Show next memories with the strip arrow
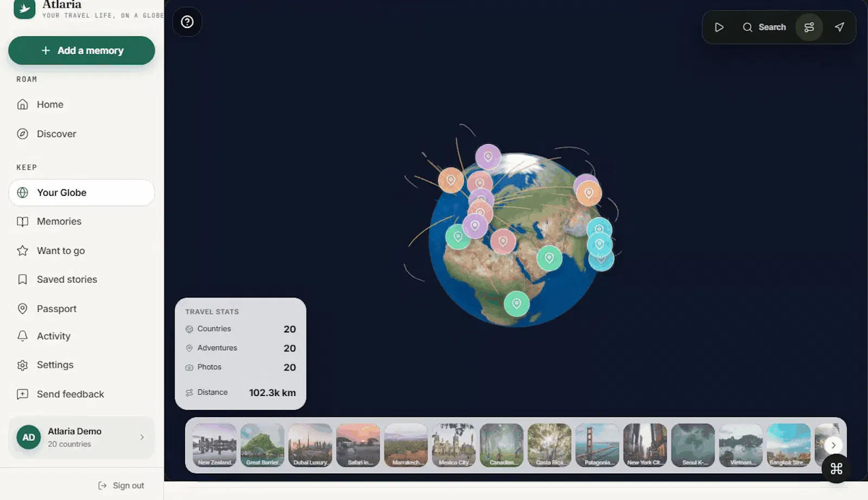Image resolution: width=868 pixels, height=500 pixels. coord(833,445)
